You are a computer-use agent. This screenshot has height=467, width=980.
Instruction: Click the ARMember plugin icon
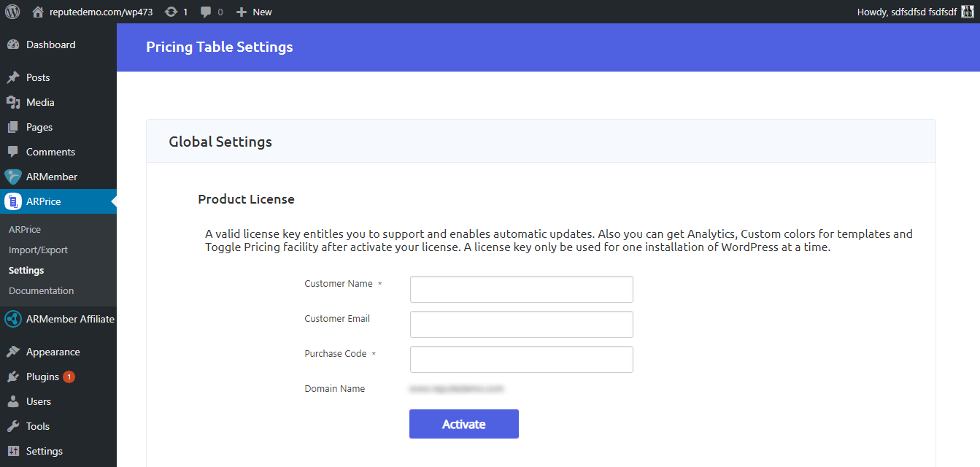coord(13,177)
